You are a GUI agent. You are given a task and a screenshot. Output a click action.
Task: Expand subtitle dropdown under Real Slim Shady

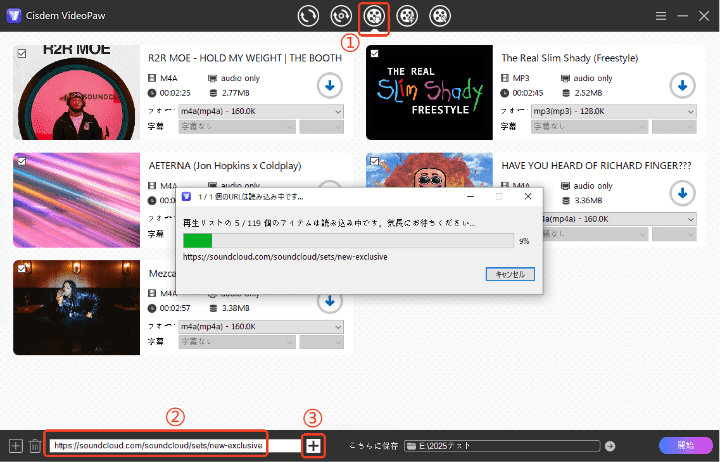(590, 127)
